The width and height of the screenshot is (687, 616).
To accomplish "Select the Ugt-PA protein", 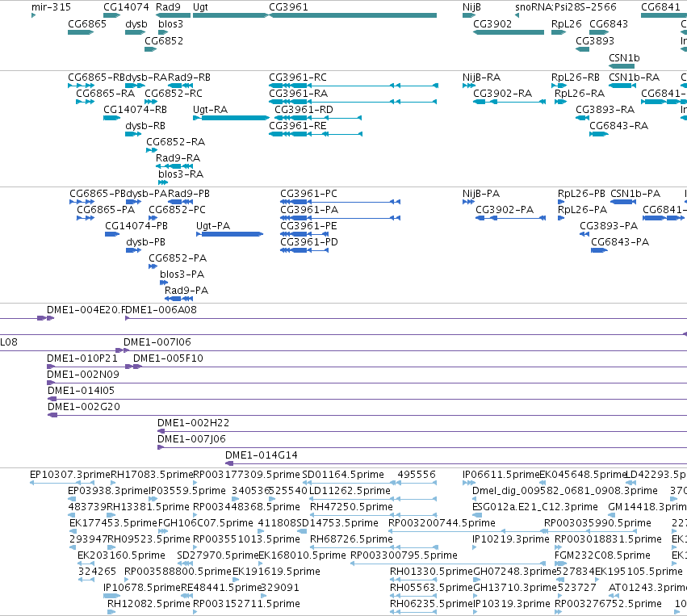I will [229, 234].
